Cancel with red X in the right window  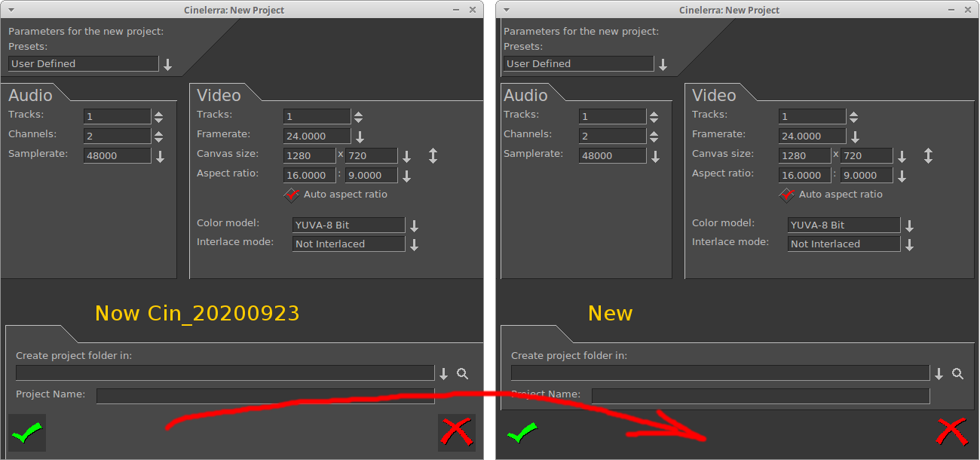(x=951, y=431)
